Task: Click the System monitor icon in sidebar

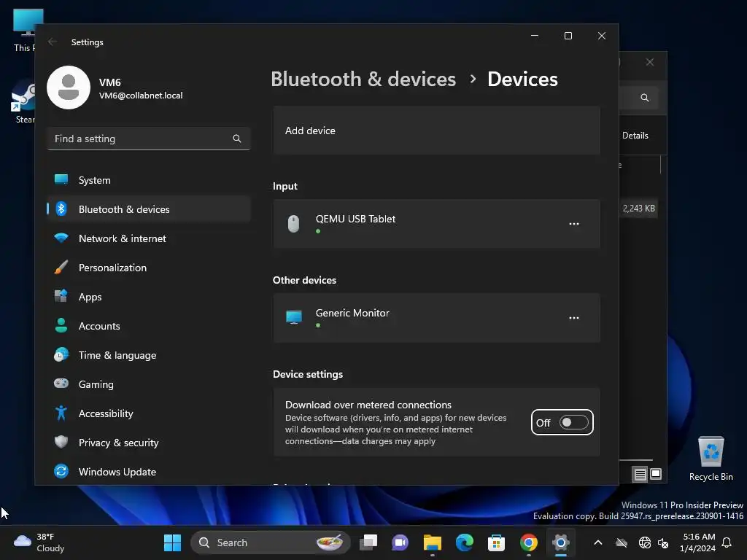Action: [61, 179]
